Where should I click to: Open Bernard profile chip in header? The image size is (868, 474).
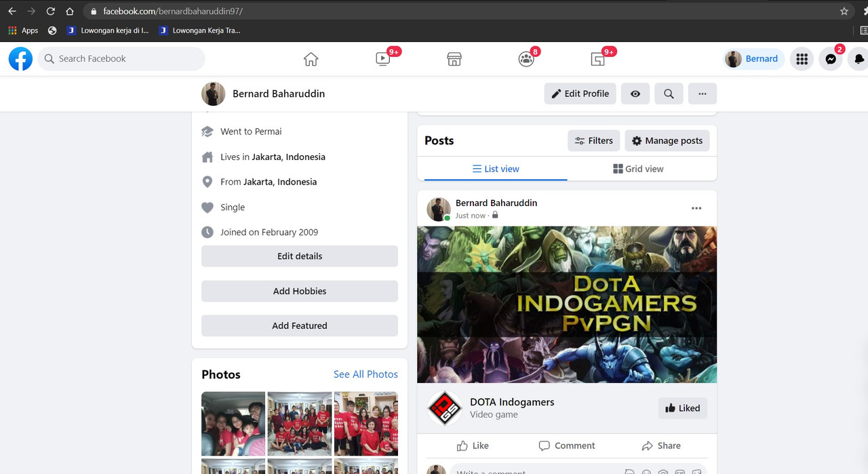[753, 59]
